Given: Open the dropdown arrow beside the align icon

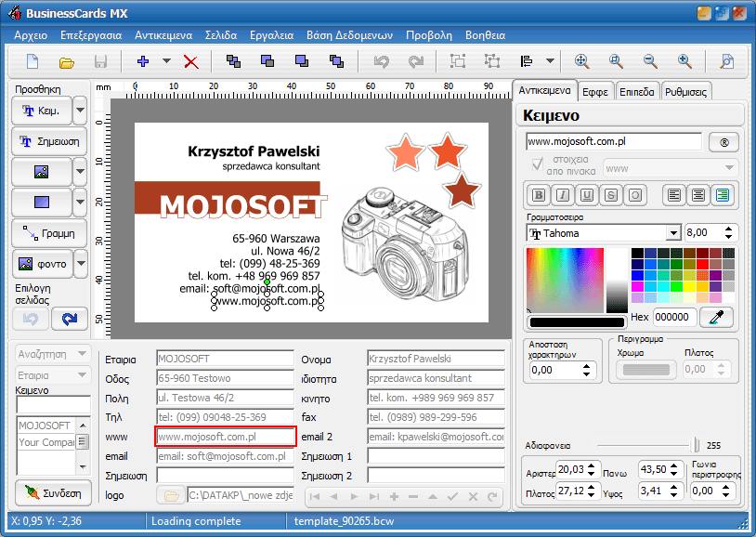Looking at the screenshot, I should (550, 61).
